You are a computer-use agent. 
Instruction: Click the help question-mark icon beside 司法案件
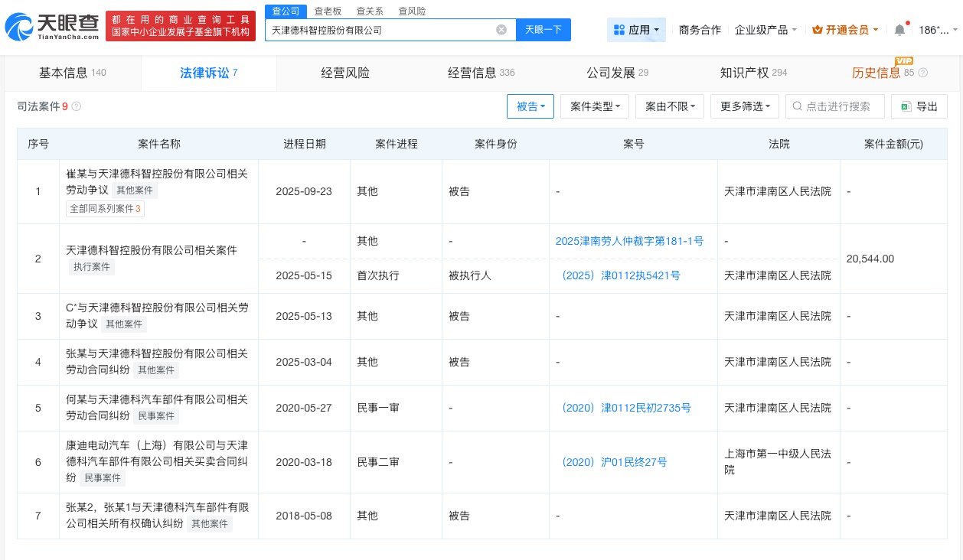(x=77, y=106)
